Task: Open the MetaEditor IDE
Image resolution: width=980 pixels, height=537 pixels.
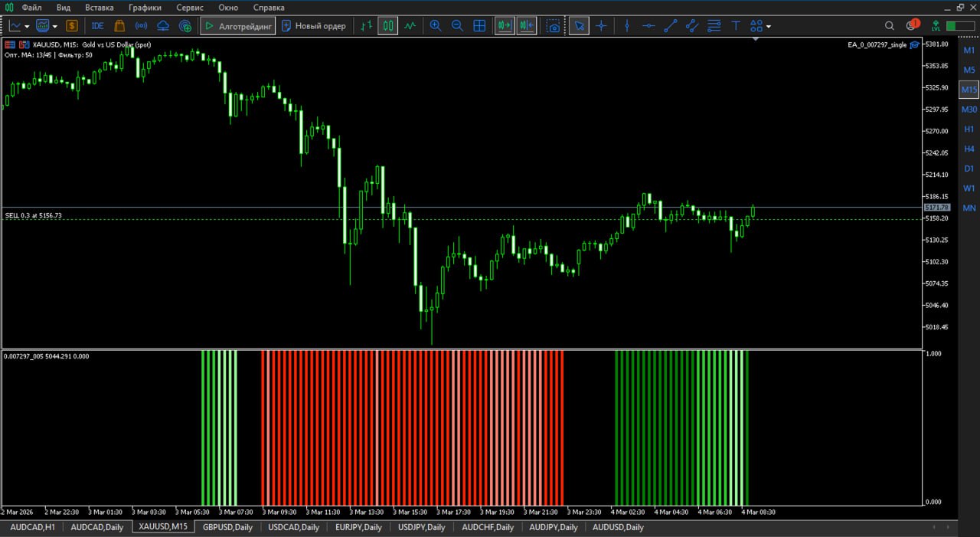Action: [x=97, y=25]
